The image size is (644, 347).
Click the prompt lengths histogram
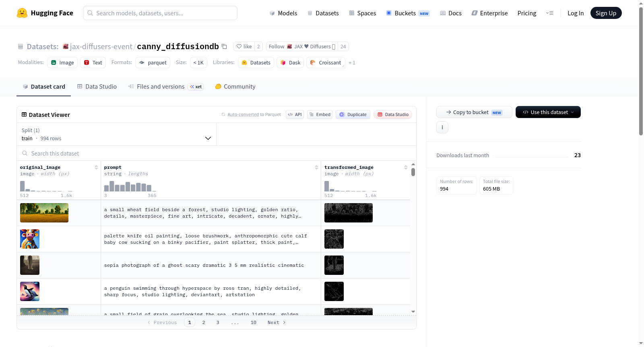130,186
